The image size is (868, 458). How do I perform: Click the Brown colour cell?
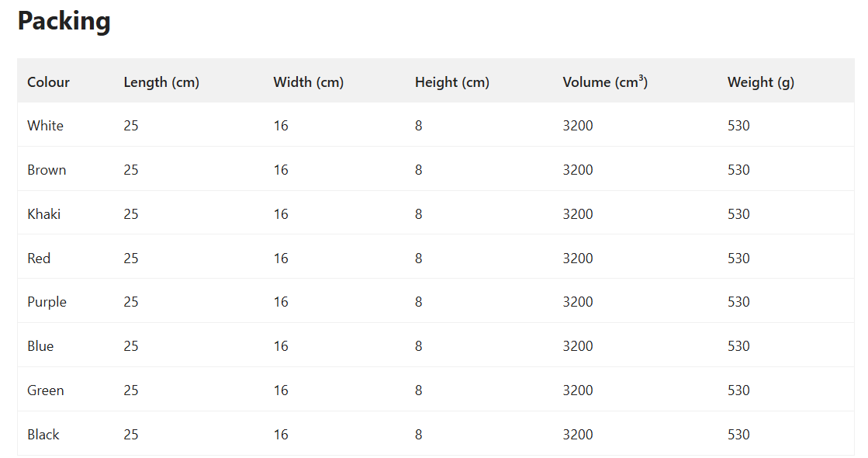(47, 170)
